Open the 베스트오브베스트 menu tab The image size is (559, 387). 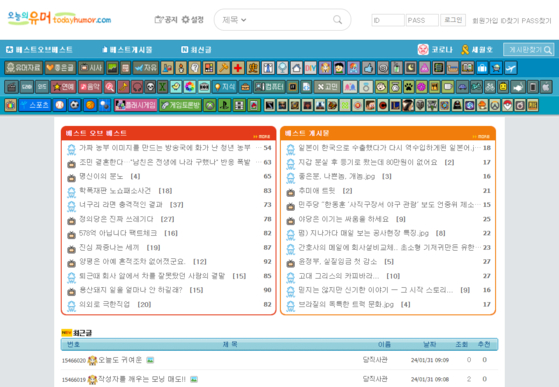(x=40, y=50)
